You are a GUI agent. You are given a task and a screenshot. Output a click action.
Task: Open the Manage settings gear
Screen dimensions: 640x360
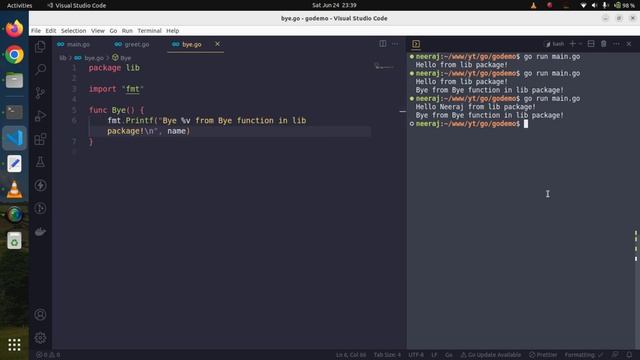click(40, 338)
